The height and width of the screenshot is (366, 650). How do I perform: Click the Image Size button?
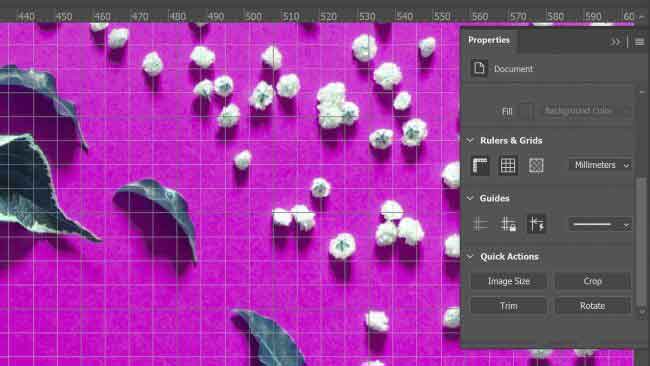[509, 281]
